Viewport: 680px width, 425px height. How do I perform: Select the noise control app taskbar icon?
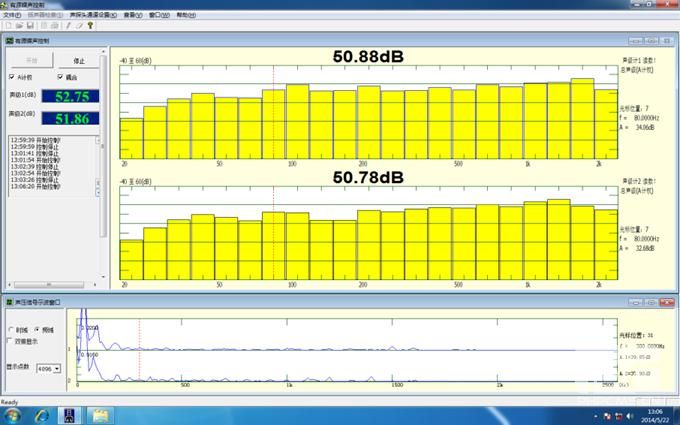[70, 415]
